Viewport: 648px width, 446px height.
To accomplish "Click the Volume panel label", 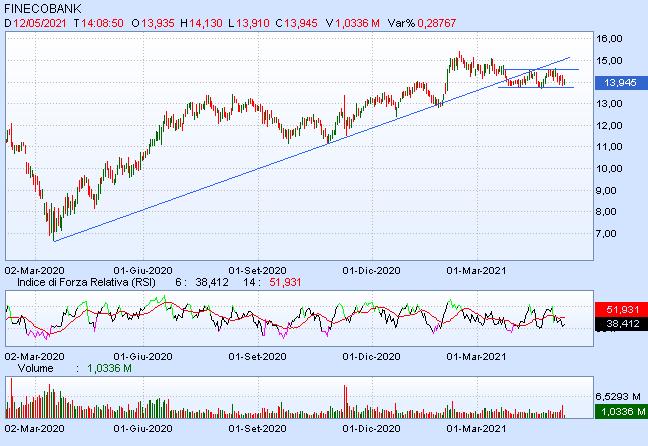I will 36,368.
